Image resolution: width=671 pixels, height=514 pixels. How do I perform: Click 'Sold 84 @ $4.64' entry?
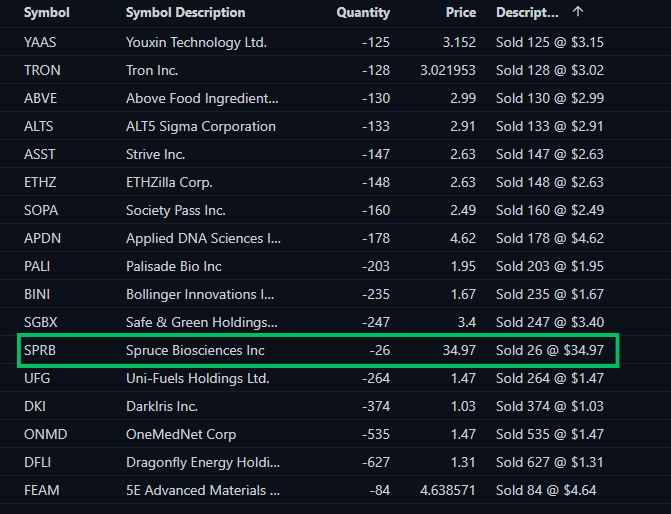pyautogui.click(x=546, y=490)
